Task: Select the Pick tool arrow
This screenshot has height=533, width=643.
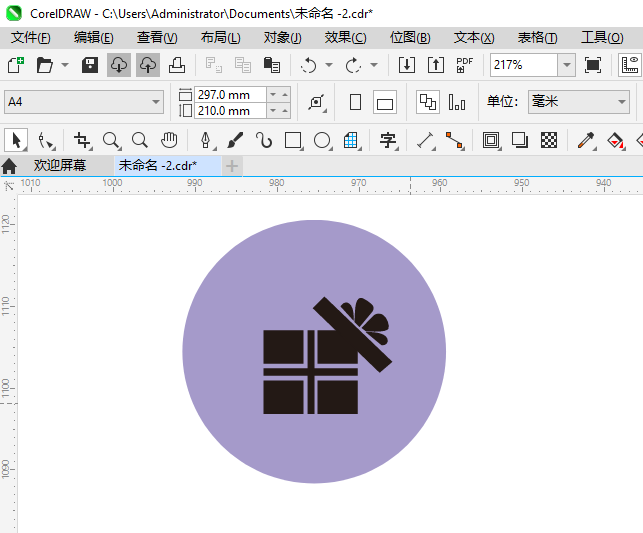Action: 16,141
